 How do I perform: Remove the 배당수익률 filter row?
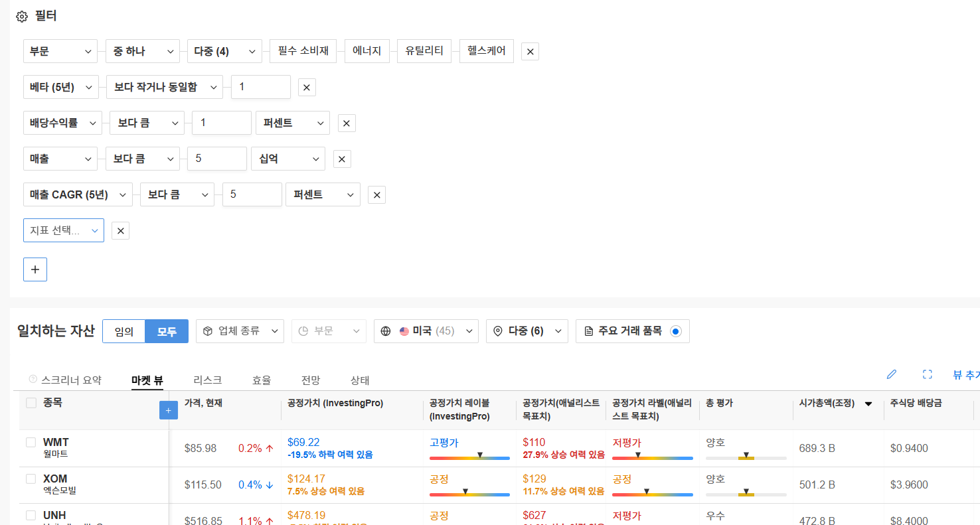(x=347, y=123)
